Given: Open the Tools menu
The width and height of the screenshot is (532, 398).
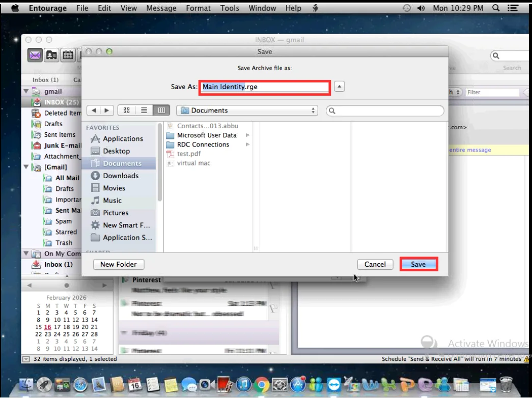Looking at the screenshot, I should [x=230, y=8].
